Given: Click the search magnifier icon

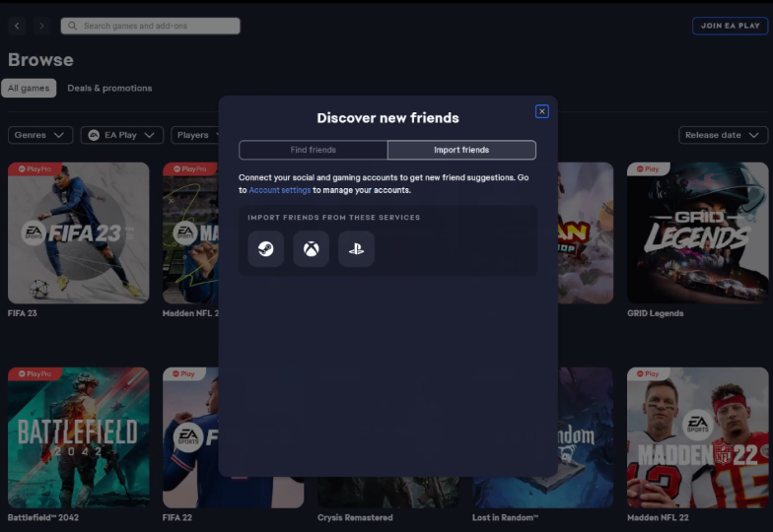Looking at the screenshot, I should (x=73, y=26).
